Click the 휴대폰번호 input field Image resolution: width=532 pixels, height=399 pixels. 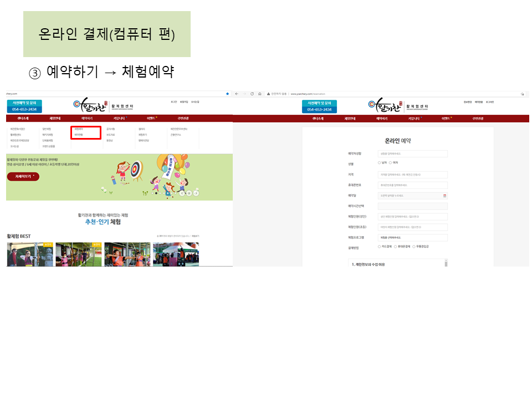point(412,185)
